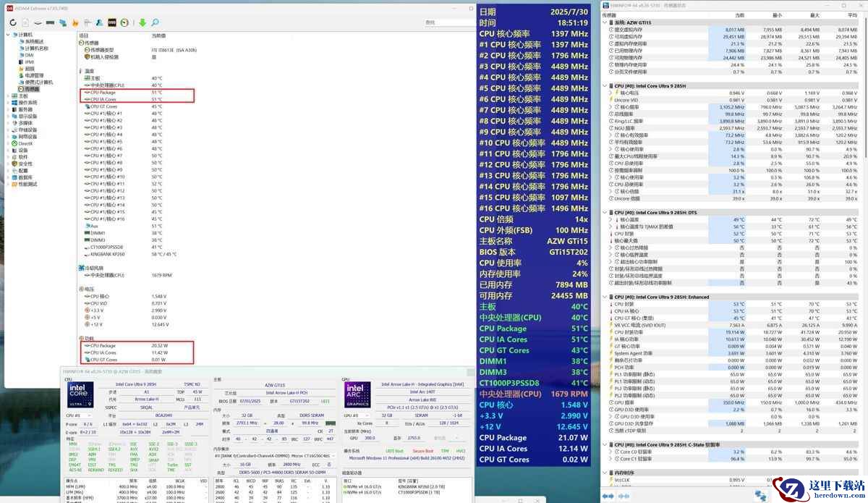This screenshot has width=868, height=503.
Task: Click CPU 封装功率 row in HWiNFO Enhanced group
Action: click(x=733, y=332)
